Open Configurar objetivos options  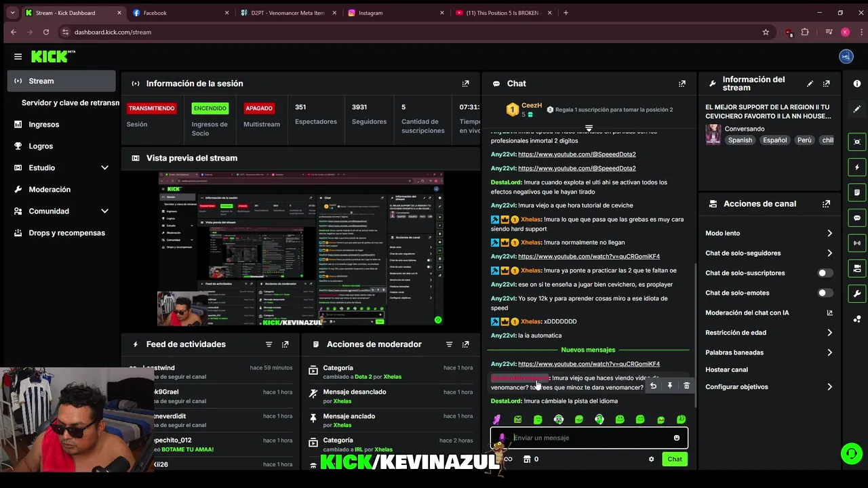[x=768, y=387]
